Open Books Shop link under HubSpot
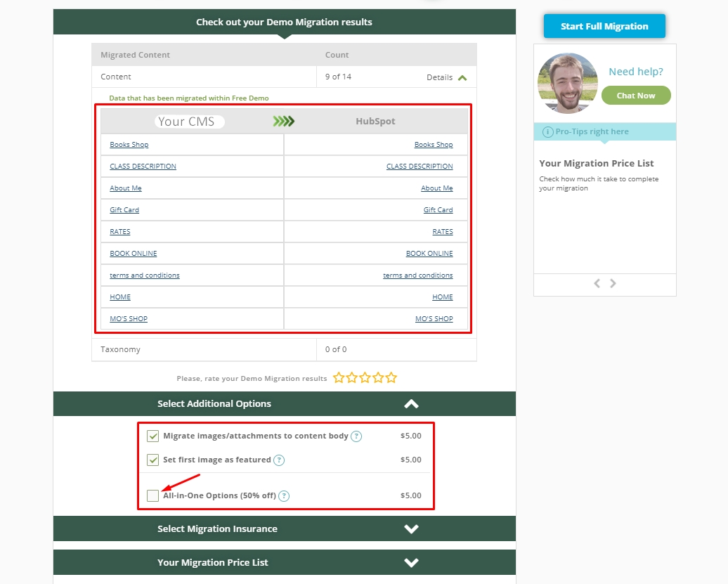The image size is (728, 584). click(x=433, y=144)
